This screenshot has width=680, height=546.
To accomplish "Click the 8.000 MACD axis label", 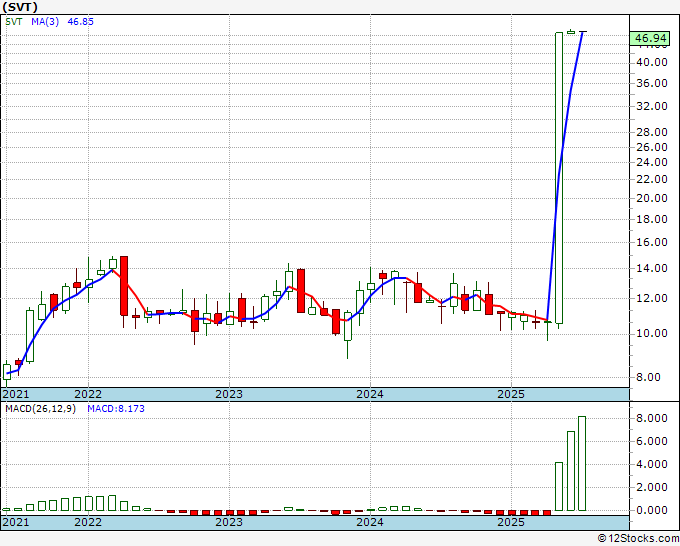I will pos(652,418).
